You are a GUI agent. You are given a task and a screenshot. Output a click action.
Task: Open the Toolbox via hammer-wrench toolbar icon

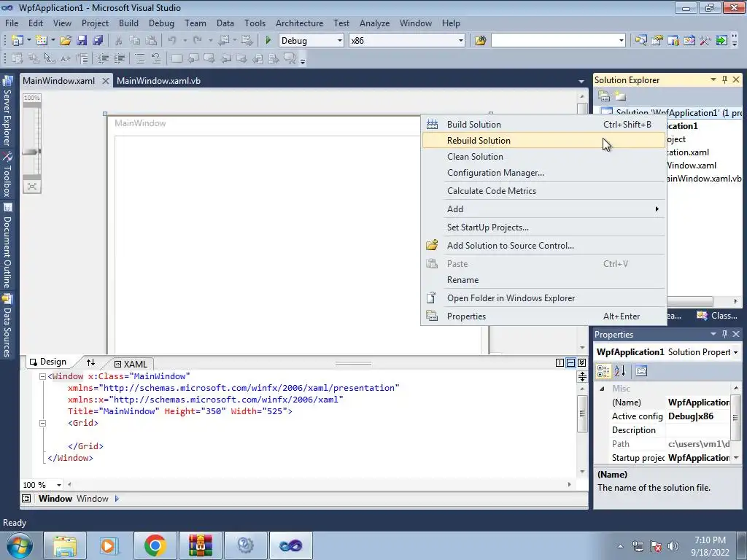point(705,41)
